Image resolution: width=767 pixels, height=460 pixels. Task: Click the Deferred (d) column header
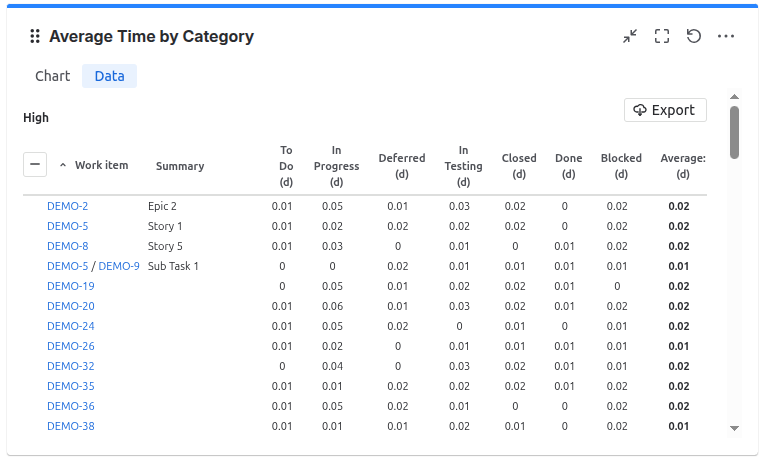(402, 166)
